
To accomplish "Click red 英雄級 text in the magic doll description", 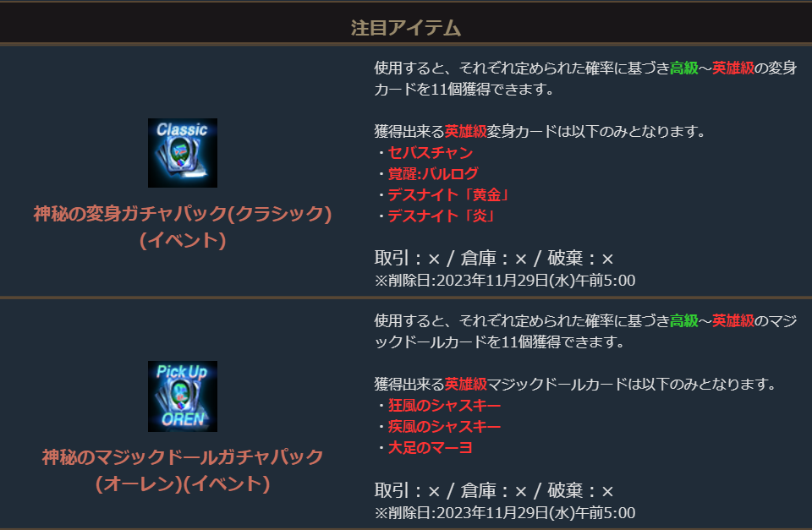I will click(733, 321).
